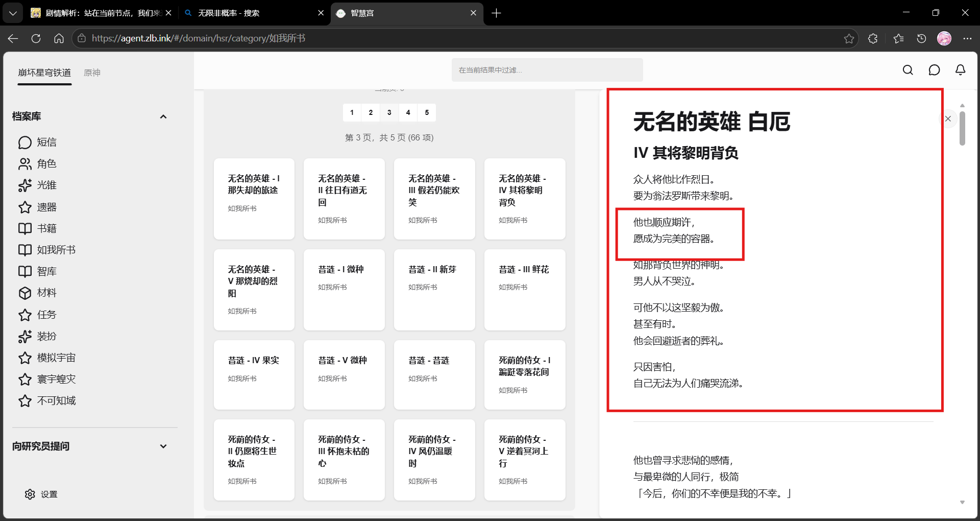Open the 不可知域 star icon
980x521 pixels.
coord(25,400)
